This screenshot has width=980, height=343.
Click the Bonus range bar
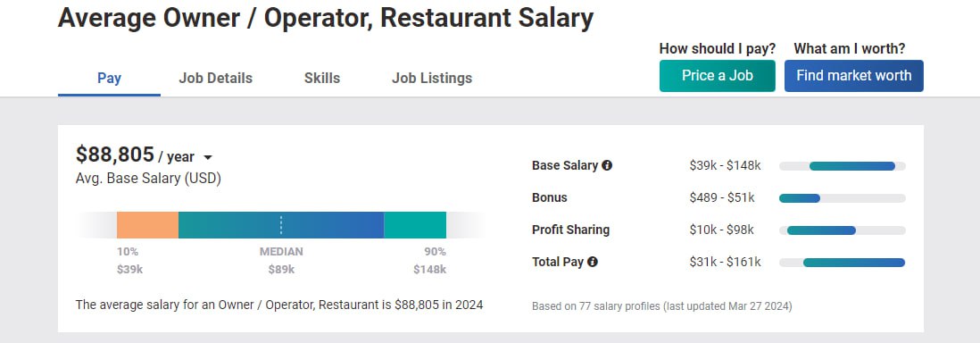[842, 197]
